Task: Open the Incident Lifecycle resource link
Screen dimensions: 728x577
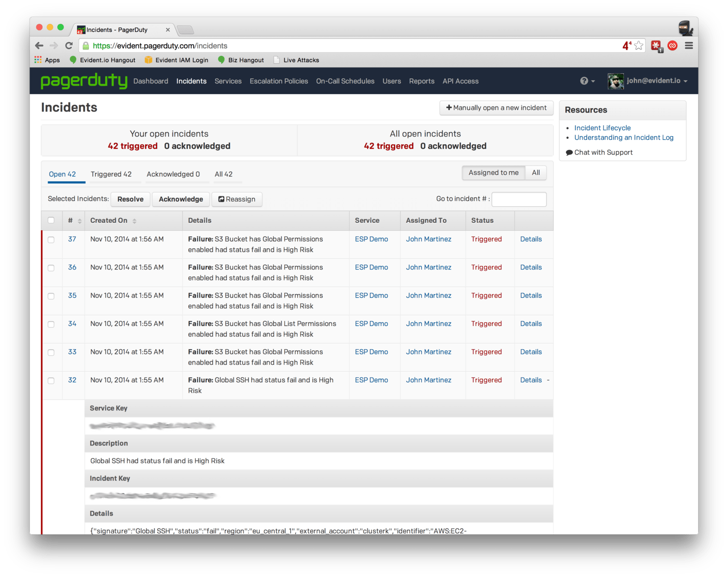Action: [602, 128]
